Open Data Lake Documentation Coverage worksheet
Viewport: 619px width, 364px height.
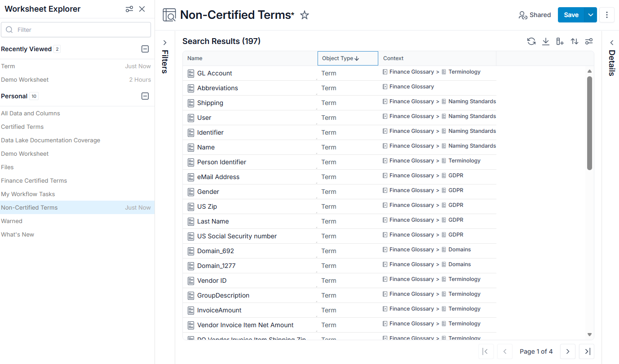tap(50, 140)
